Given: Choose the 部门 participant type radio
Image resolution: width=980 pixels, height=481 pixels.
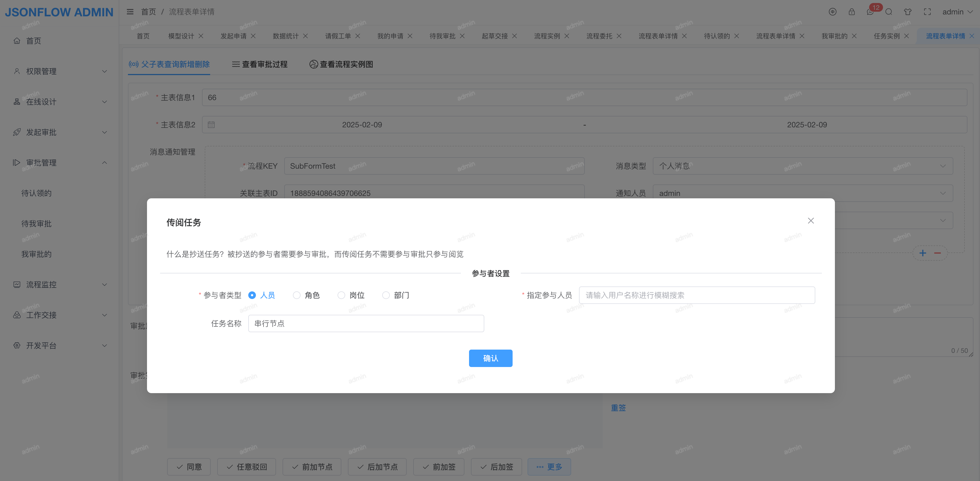Looking at the screenshot, I should point(386,295).
